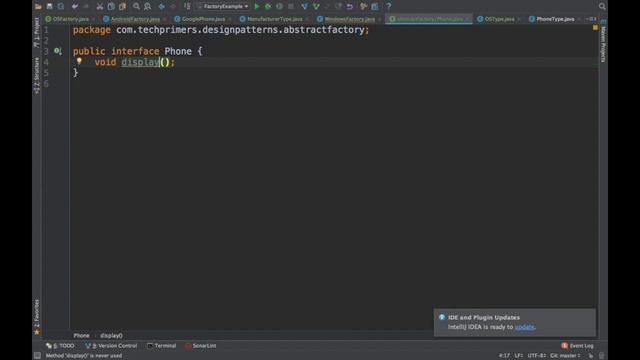Open the Event Log

click(x=578, y=346)
